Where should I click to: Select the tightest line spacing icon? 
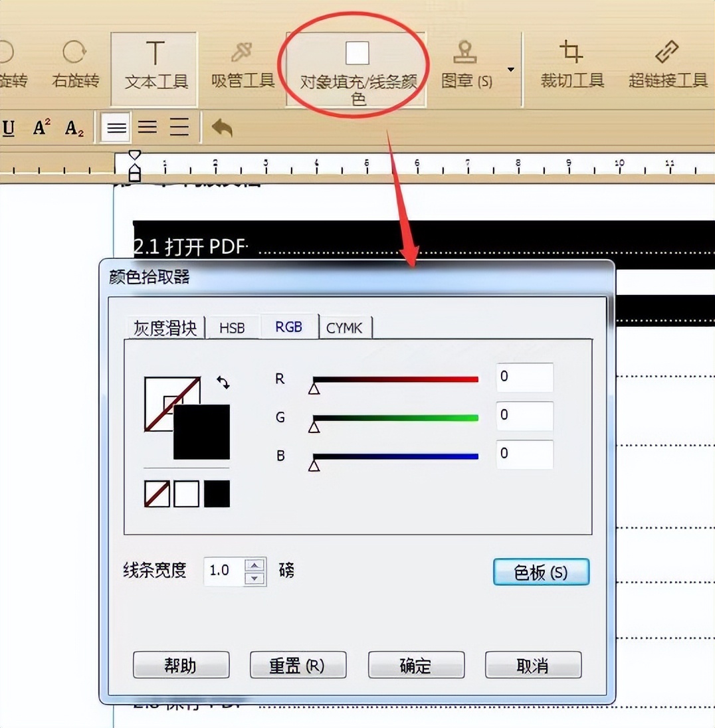pyautogui.click(x=116, y=128)
